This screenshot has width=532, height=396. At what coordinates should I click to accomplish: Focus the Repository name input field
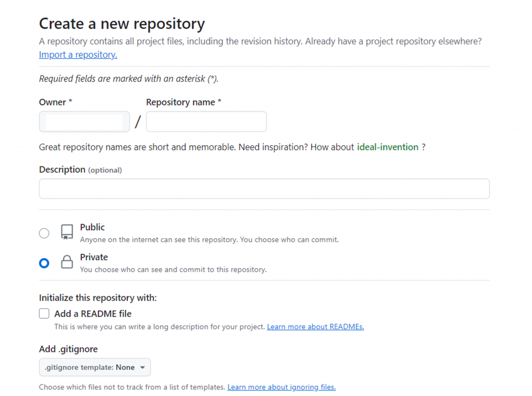[x=206, y=122]
